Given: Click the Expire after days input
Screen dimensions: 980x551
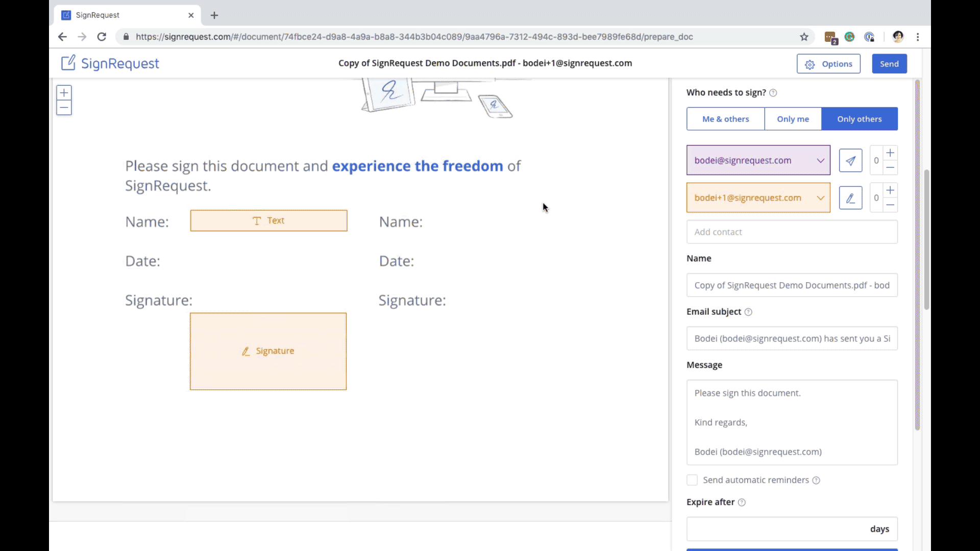Looking at the screenshot, I should coord(792,529).
